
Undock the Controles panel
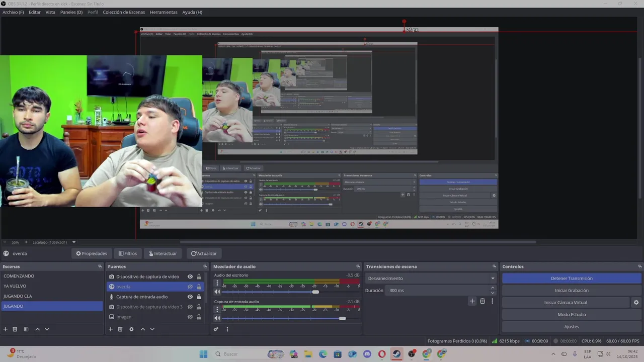click(639, 266)
